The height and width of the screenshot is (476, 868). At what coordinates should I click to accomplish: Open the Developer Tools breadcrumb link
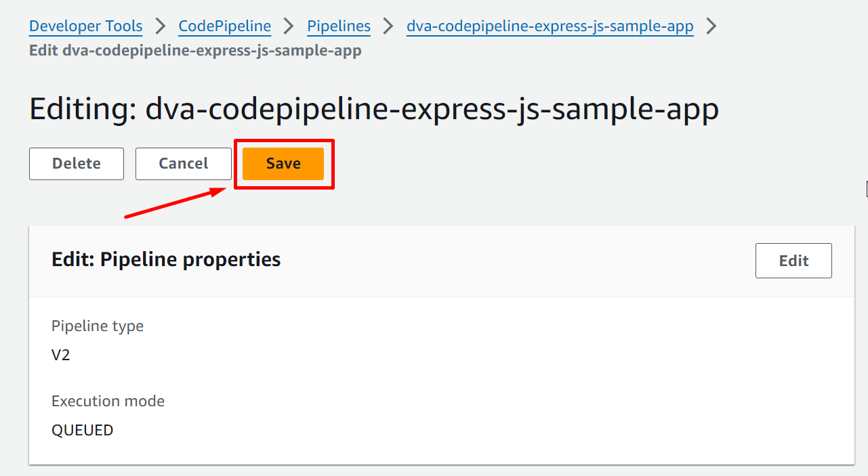coord(85,26)
